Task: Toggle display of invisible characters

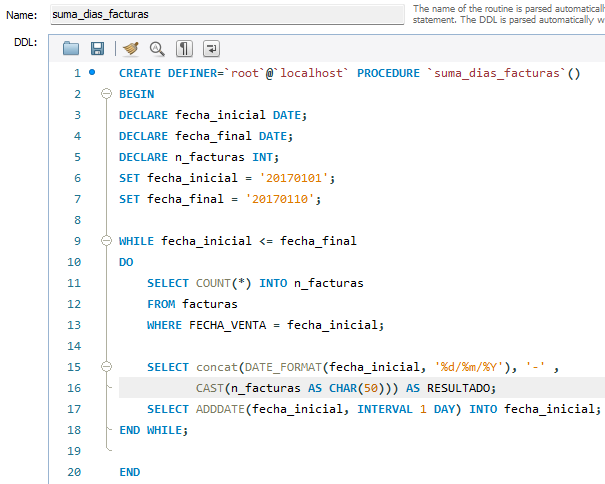Action: [185, 48]
